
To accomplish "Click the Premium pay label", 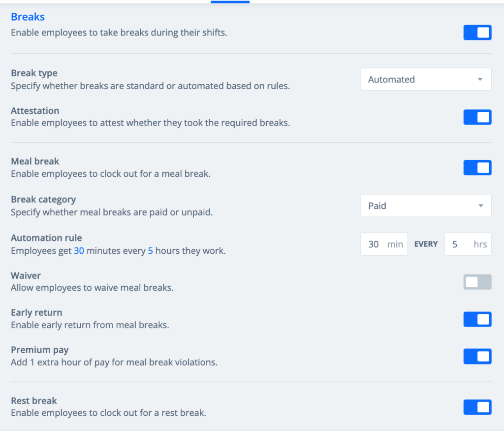I will click(x=40, y=350).
